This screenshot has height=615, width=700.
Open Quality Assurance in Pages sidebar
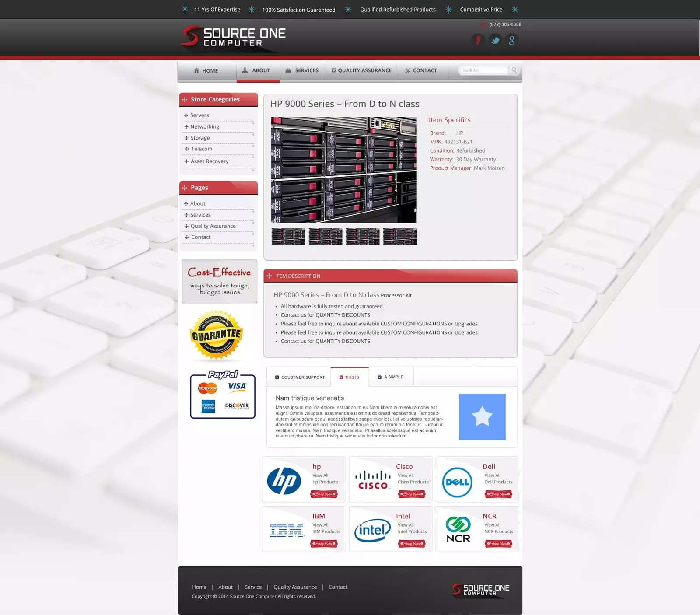tap(213, 226)
